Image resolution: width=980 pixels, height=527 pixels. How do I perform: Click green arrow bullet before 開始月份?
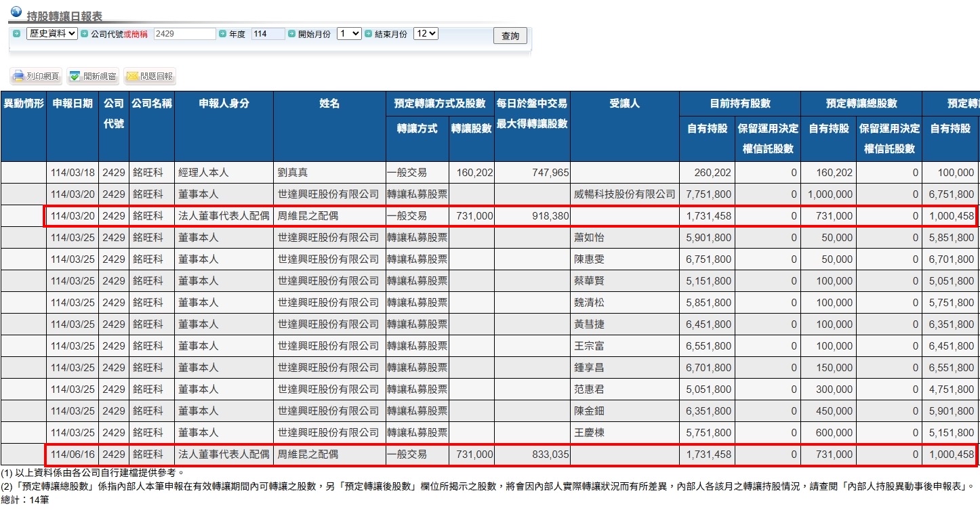click(291, 34)
